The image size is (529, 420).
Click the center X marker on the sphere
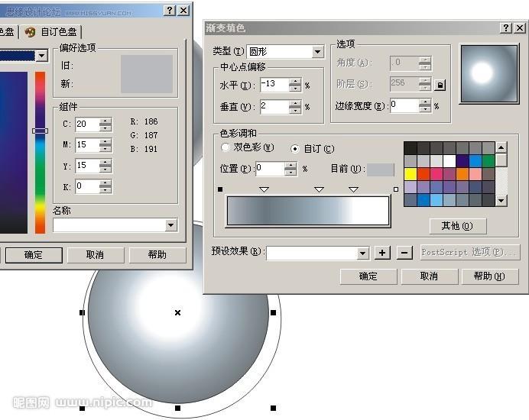178,313
